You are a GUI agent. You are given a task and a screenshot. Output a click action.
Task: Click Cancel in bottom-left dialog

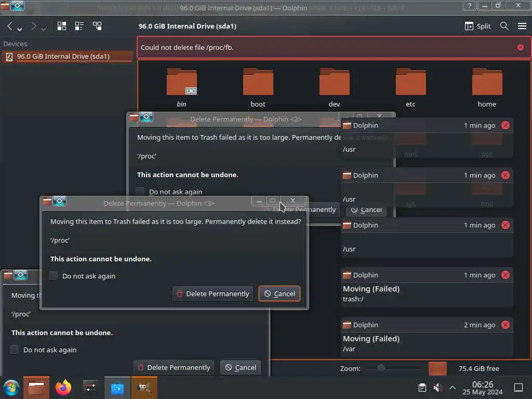click(x=241, y=367)
